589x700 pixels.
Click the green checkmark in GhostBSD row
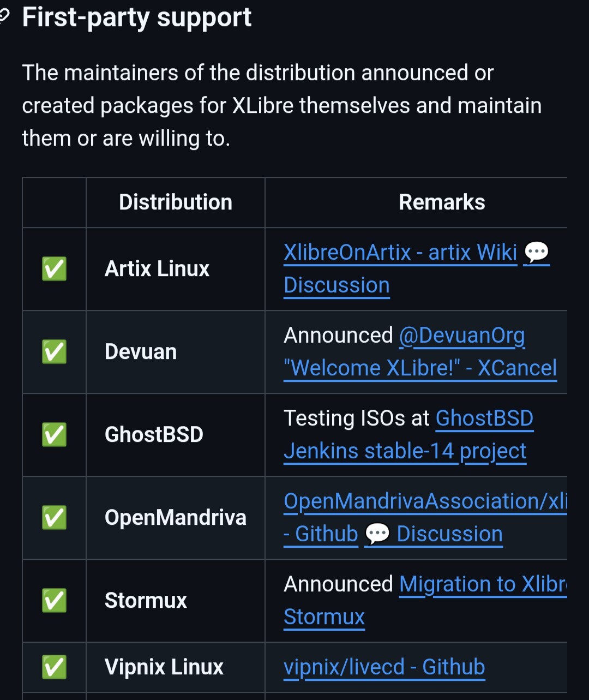(x=54, y=435)
